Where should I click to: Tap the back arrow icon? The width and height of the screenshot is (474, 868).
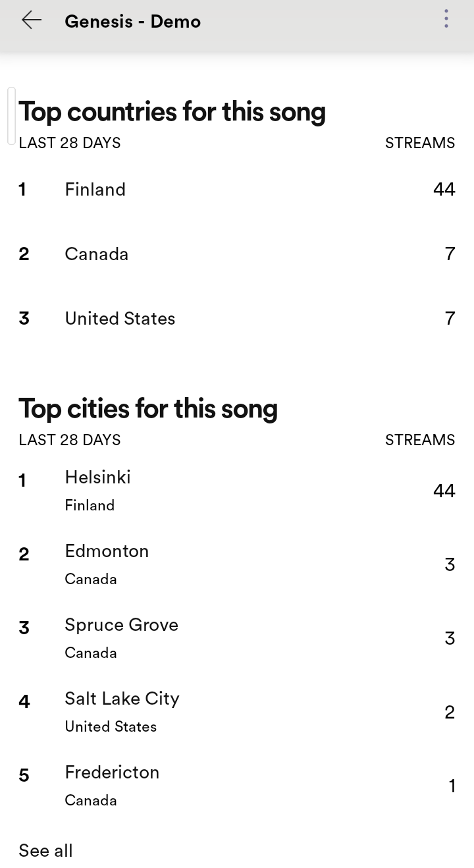[x=31, y=20]
